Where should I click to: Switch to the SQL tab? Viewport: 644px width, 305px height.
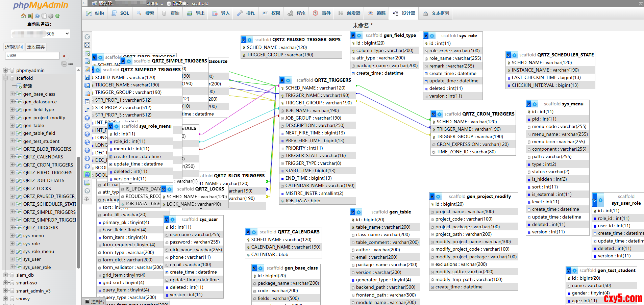pyautogui.click(x=121, y=13)
